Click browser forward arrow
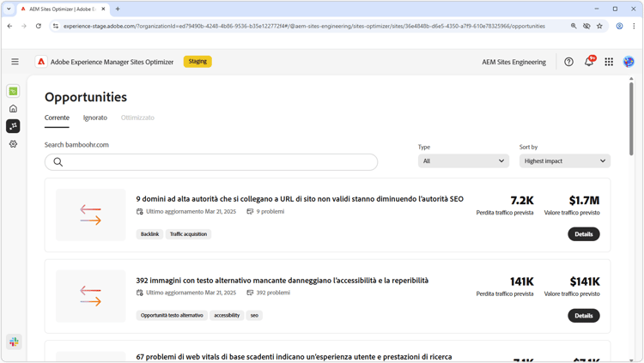This screenshot has width=644, height=363. click(24, 26)
